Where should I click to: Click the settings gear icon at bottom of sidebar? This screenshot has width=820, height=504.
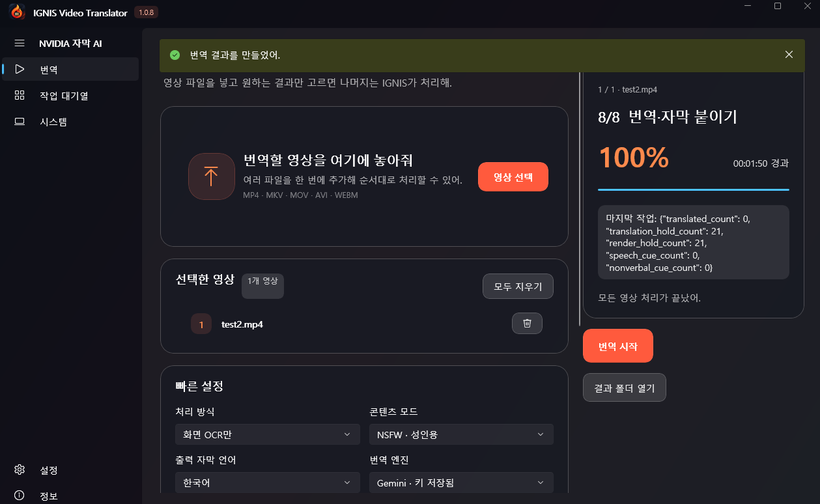(20, 469)
